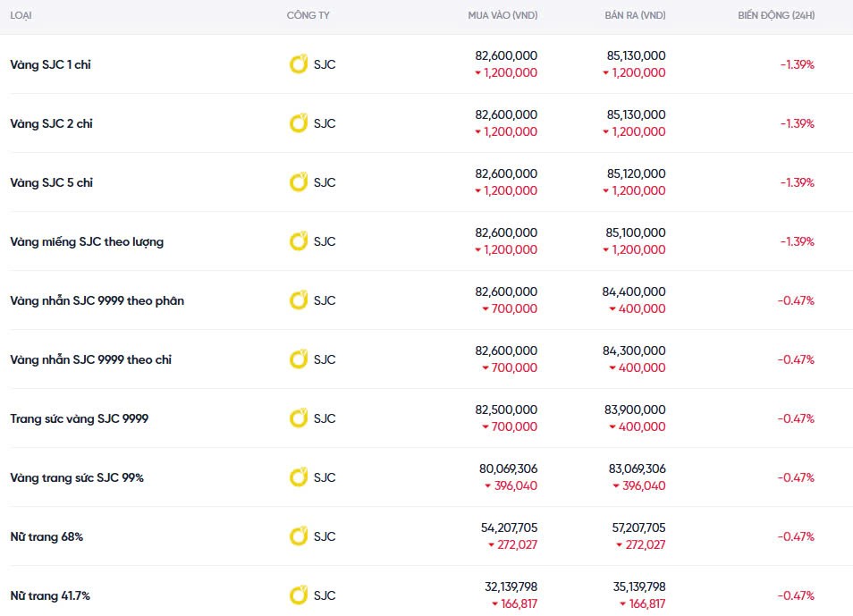Click the 80,069,306 buying price value

click(x=508, y=468)
